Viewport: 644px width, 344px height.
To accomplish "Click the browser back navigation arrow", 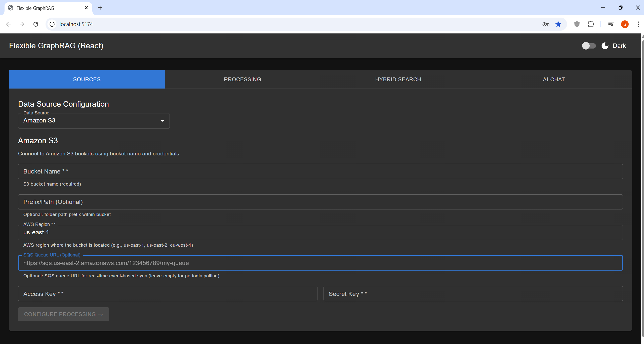I will pos(8,24).
